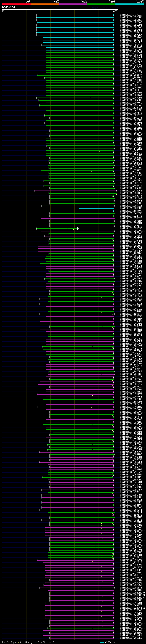Select hit label UniRef100_Q9STE0

coord(131,20)
